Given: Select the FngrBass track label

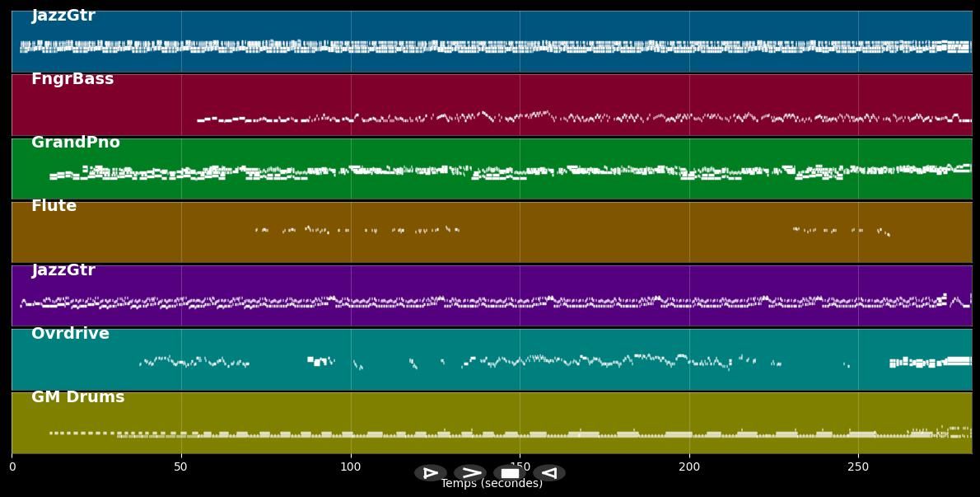Looking at the screenshot, I should coord(72,80).
